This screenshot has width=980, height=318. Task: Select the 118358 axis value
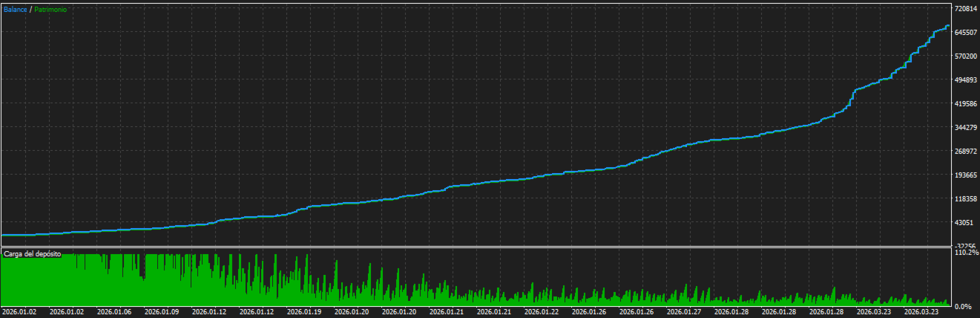966,199
